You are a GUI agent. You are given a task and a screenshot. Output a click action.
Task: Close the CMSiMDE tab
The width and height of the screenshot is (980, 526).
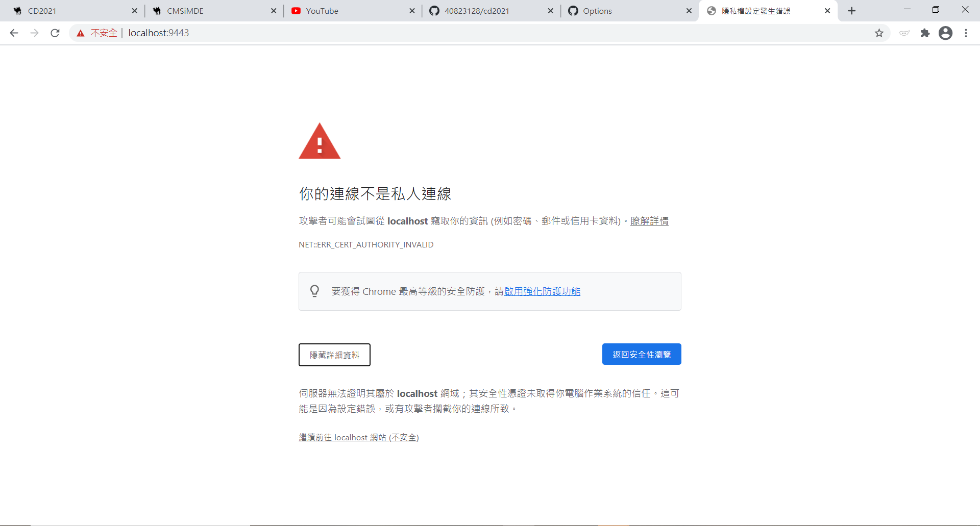pos(274,11)
